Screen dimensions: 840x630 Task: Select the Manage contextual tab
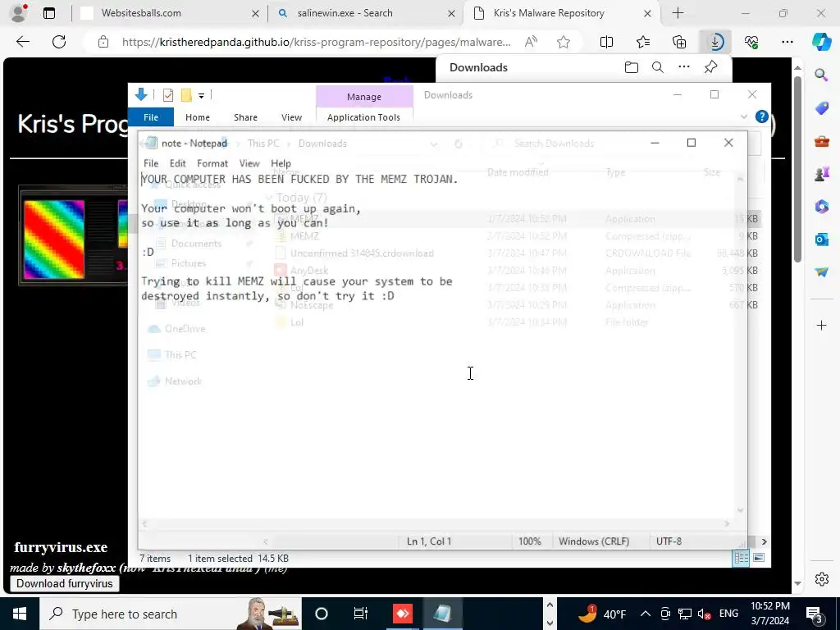click(364, 97)
